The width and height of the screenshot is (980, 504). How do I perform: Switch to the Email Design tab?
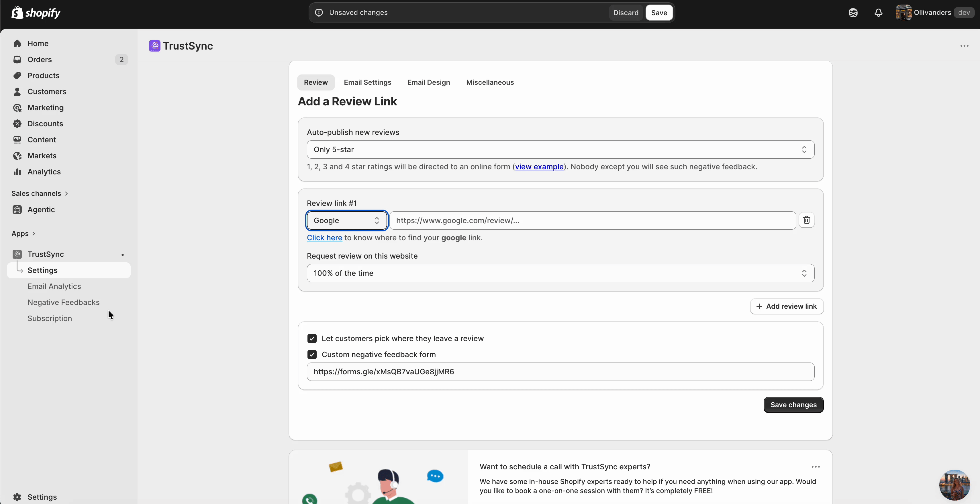click(x=428, y=82)
